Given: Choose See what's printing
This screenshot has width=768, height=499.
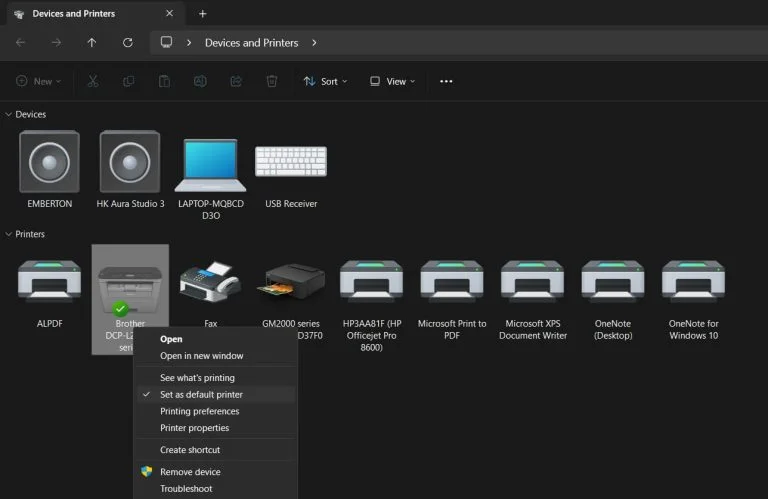Looking at the screenshot, I should click(216, 378).
